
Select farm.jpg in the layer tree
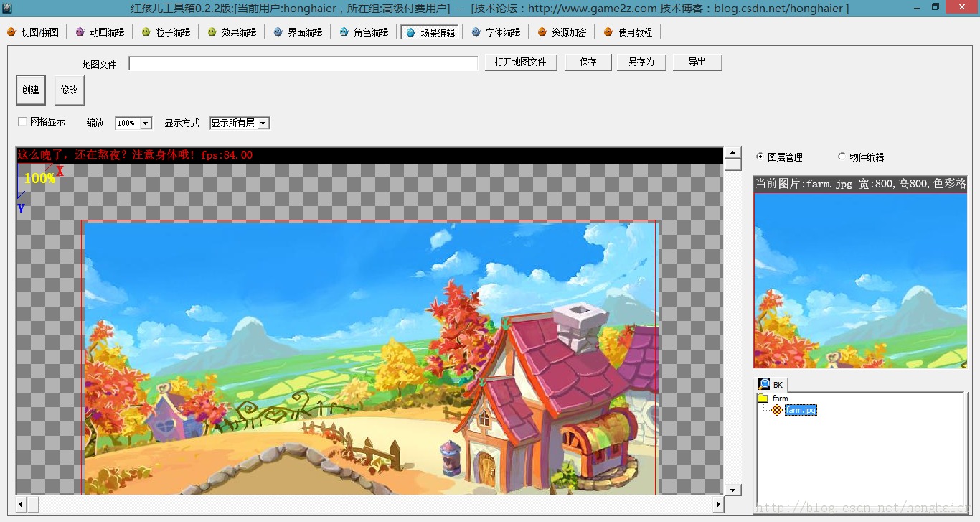801,410
